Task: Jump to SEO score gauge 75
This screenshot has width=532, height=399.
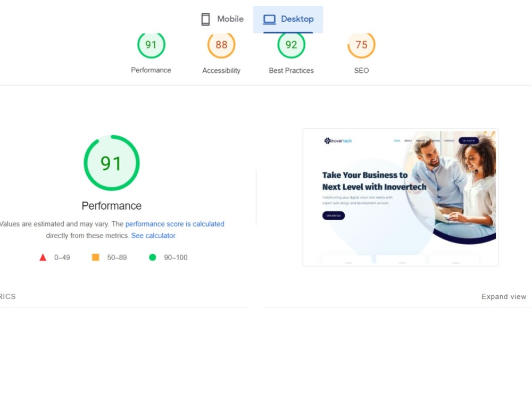Action: 361,45
